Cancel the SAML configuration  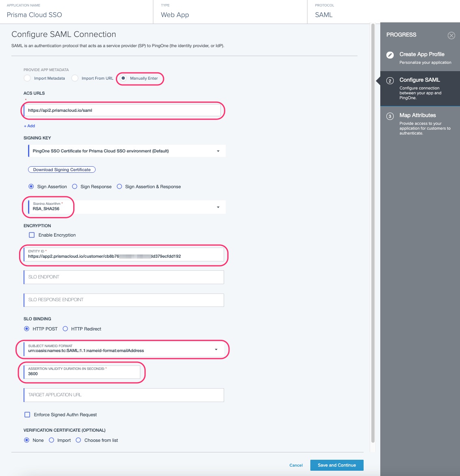pyautogui.click(x=296, y=465)
